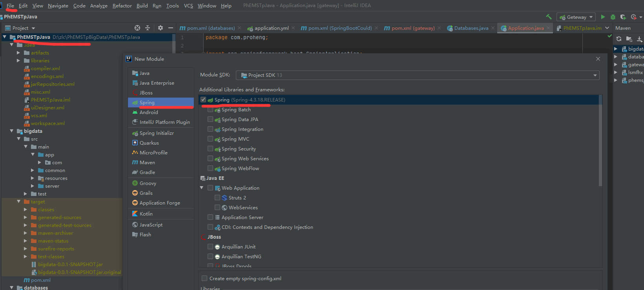Click the Build project hammer icon
The image size is (644, 290).
tap(549, 17)
